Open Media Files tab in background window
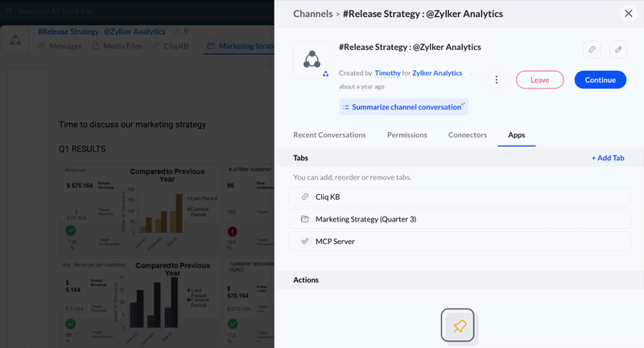This screenshot has height=348, width=644. [117, 46]
